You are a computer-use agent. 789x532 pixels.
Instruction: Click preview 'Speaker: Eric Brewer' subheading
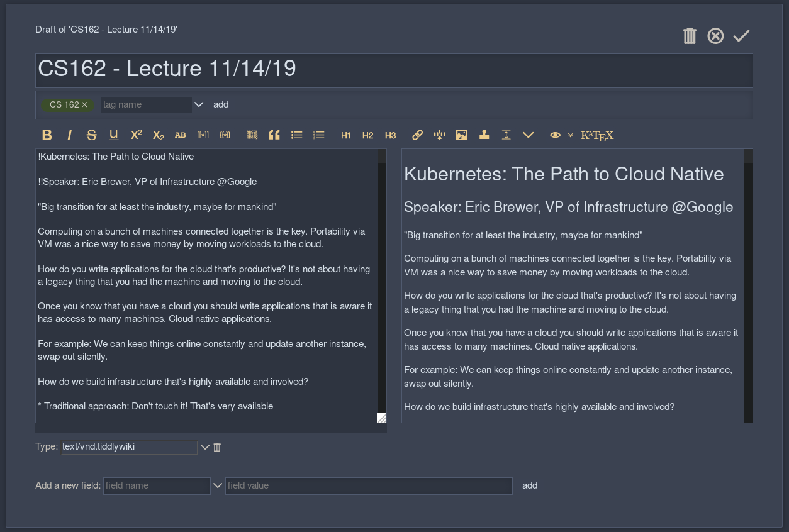[x=569, y=207]
